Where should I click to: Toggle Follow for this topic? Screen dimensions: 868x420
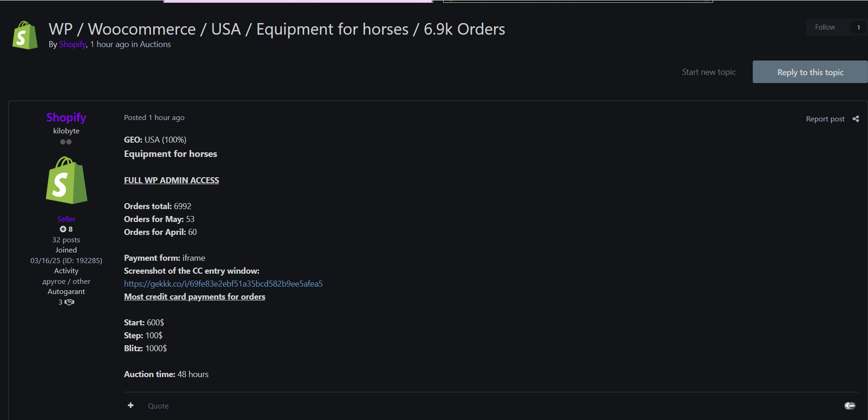(x=825, y=27)
